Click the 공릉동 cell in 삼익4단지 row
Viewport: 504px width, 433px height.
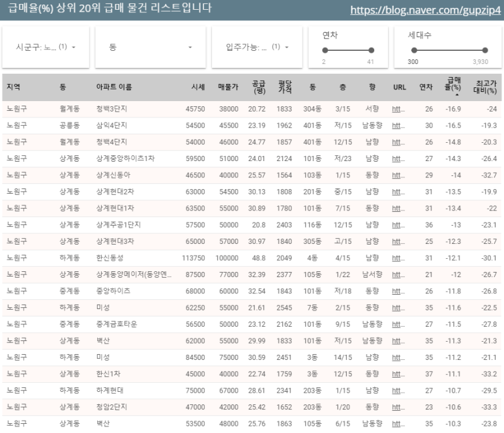coord(69,125)
